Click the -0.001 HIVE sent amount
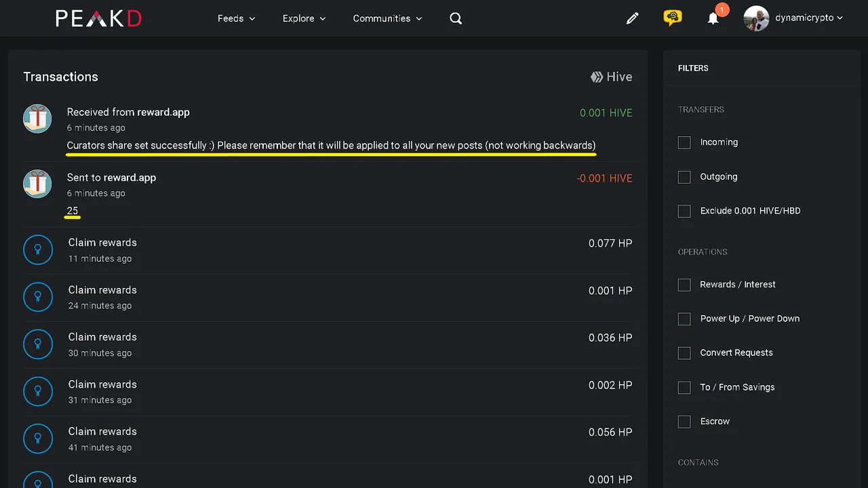Screen dimensions: 868x488 (604, 178)
